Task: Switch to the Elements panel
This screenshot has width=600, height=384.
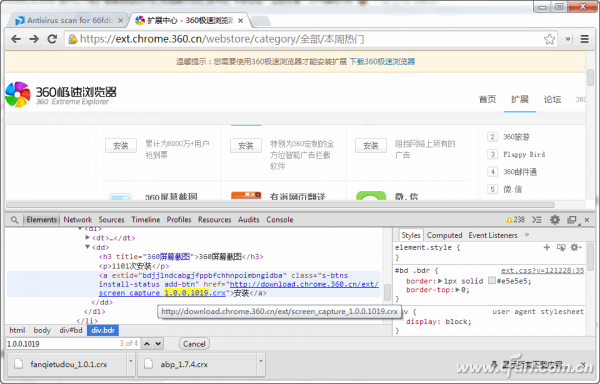Action: tap(41, 220)
